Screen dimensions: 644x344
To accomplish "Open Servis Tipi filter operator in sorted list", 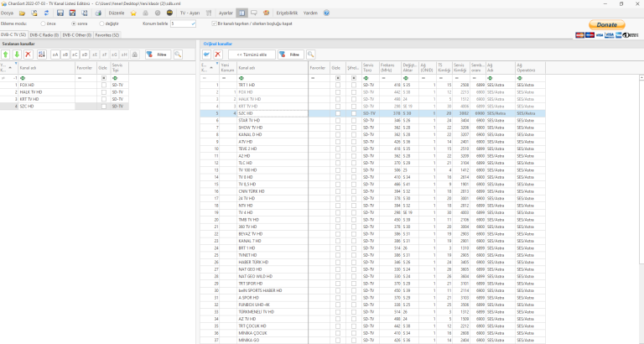I will pos(115,78).
